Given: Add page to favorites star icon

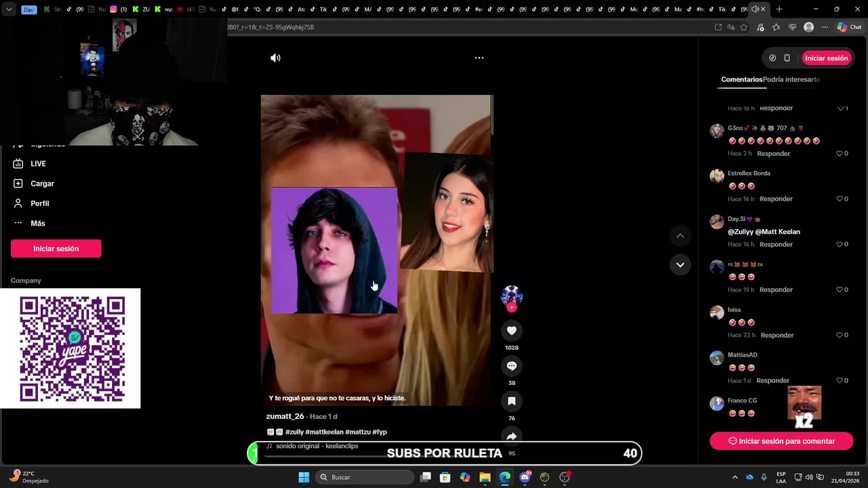Looking at the screenshot, I should pyautogui.click(x=744, y=27).
